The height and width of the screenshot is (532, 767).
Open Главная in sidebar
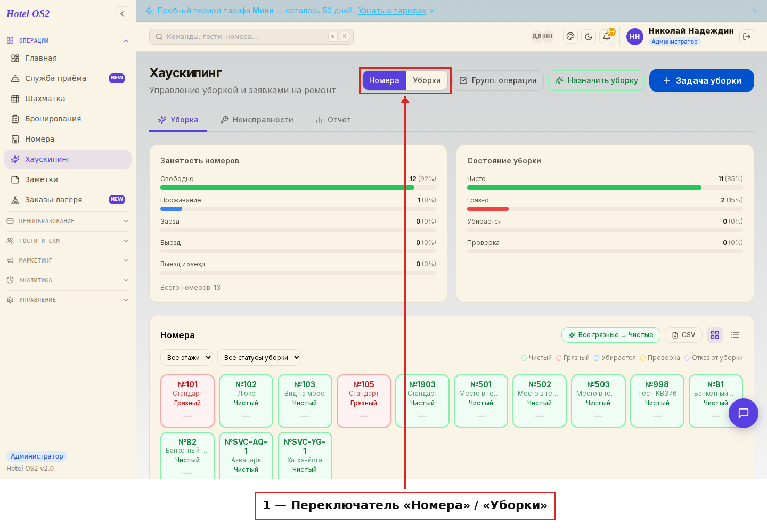pos(68,58)
